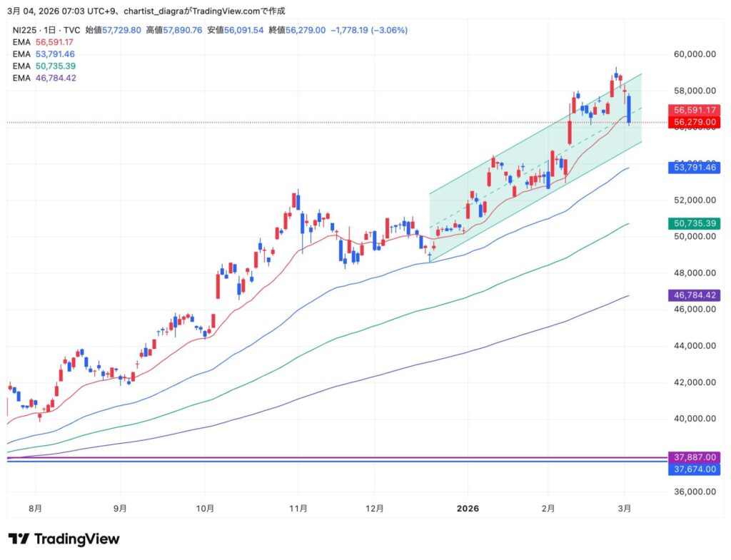This screenshot has height=560, width=731.
Task: Click the red 56,591.17 price axis tag
Action: point(695,111)
